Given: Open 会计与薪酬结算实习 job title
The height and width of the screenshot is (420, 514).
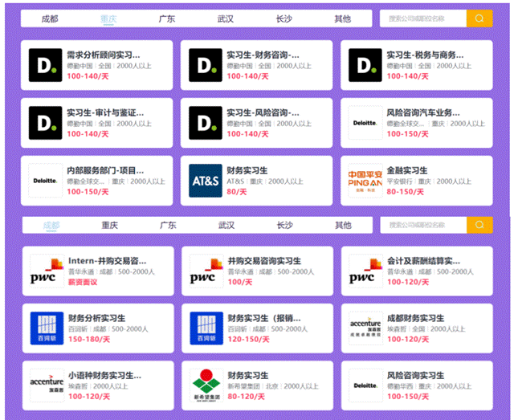Looking at the screenshot, I should pyautogui.click(x=423, y=261).
